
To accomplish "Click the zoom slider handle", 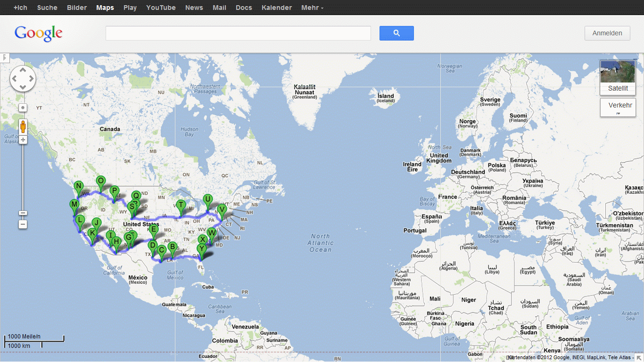I will tap(23, 213).
